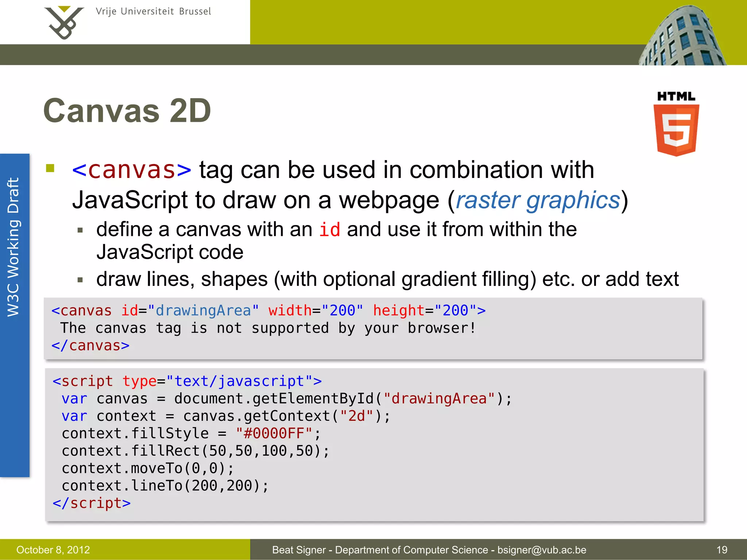Click the Vrije Universiteit Brussel logo emblem
Screen dimensions: 747x560
[64, 23]
